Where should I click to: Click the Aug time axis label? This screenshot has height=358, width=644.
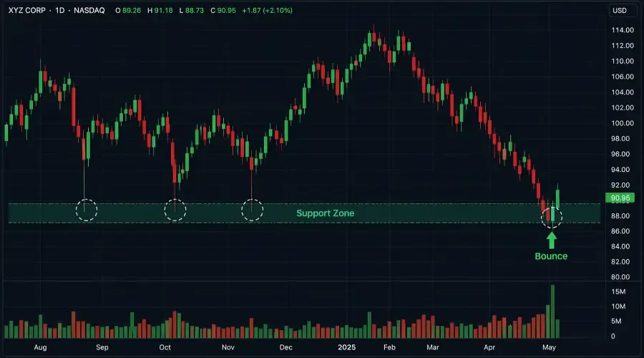[x=40, y=347]
